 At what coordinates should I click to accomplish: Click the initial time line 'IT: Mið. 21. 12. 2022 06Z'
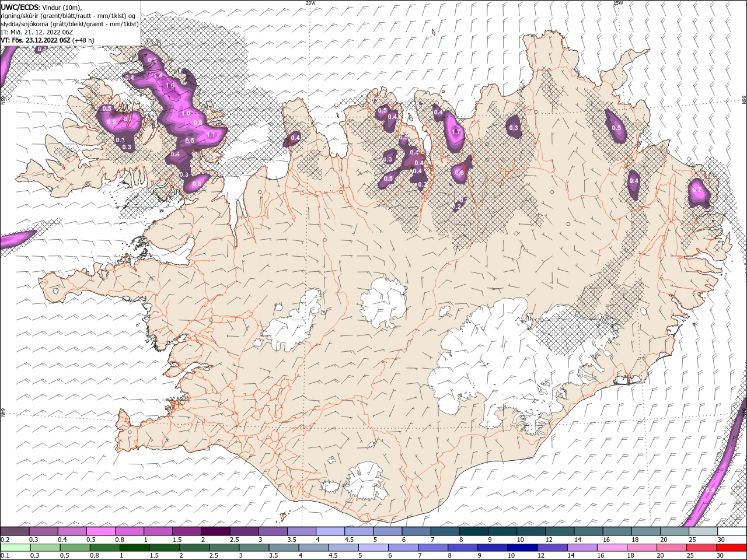pos(36,32)
